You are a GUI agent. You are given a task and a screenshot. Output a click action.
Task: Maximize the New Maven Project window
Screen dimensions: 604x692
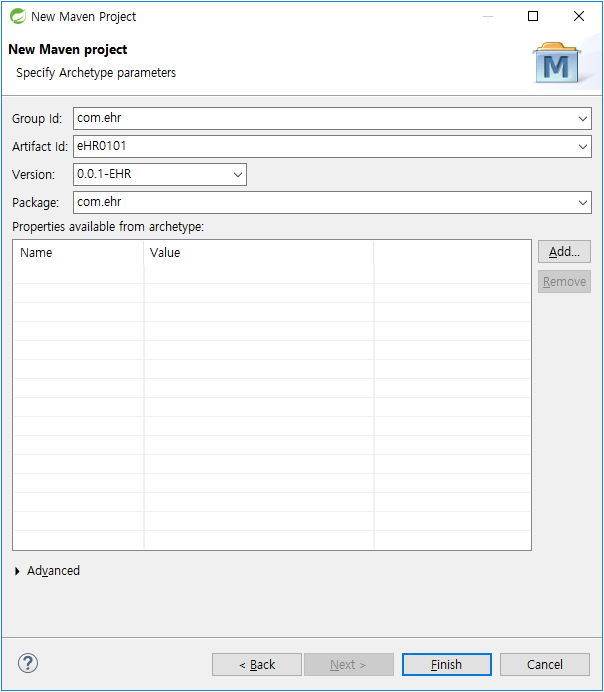point(533,16)
